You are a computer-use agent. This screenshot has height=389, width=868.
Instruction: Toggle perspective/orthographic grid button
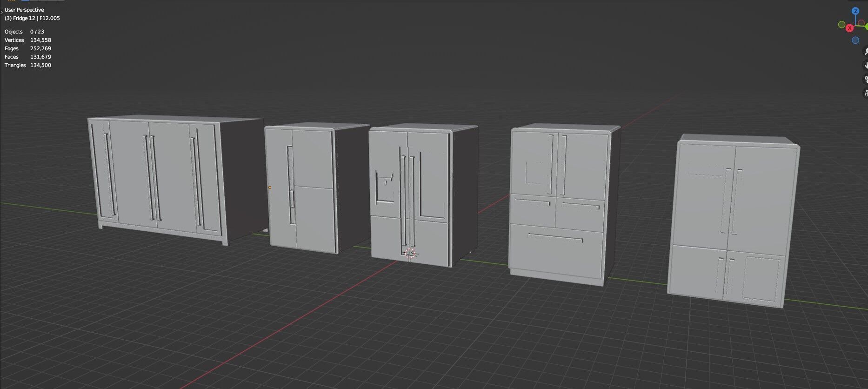pos(865,93)
